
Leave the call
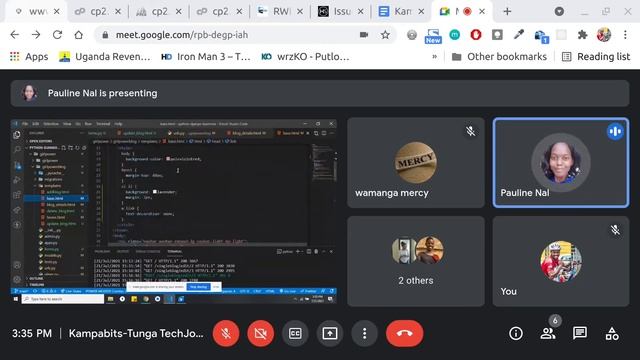click(404, 333)
